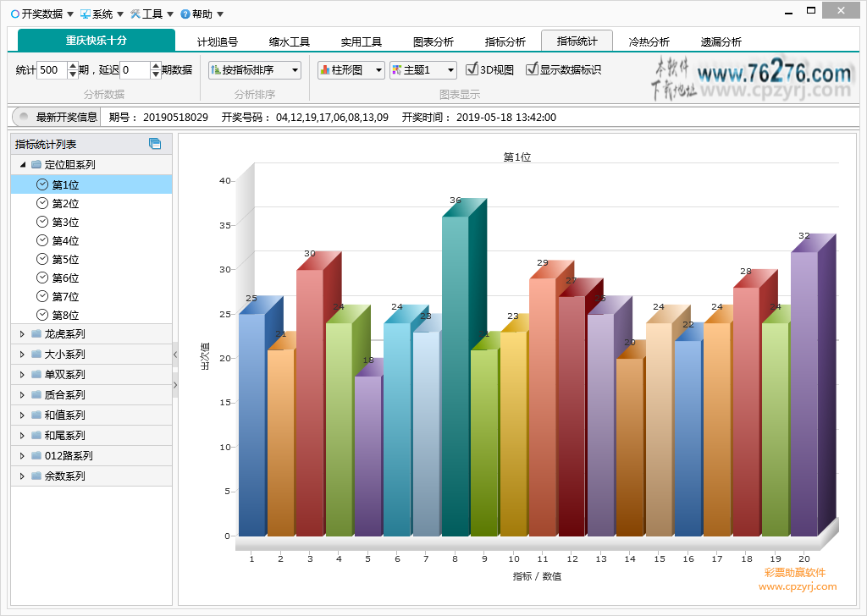Viewport: 867px width, 616px height.
Task: Click the bar chart icon in 柱形图 box
Action: 325,69
